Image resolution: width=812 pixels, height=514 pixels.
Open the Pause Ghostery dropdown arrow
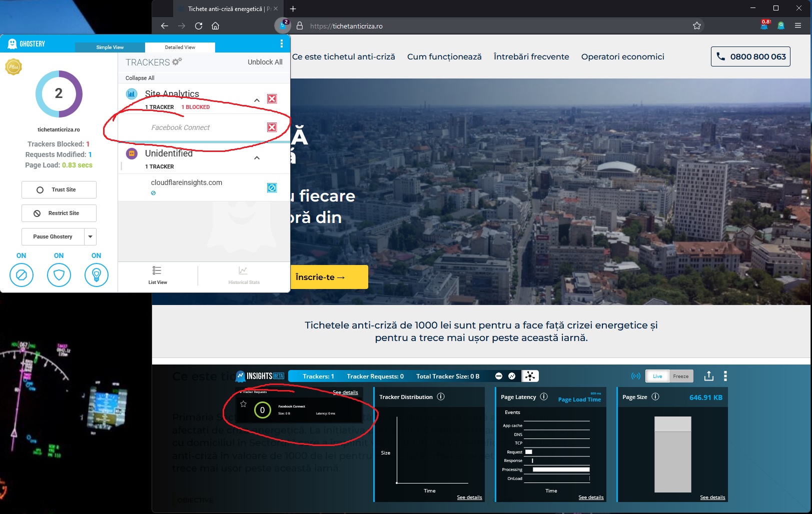pos(90,236)
